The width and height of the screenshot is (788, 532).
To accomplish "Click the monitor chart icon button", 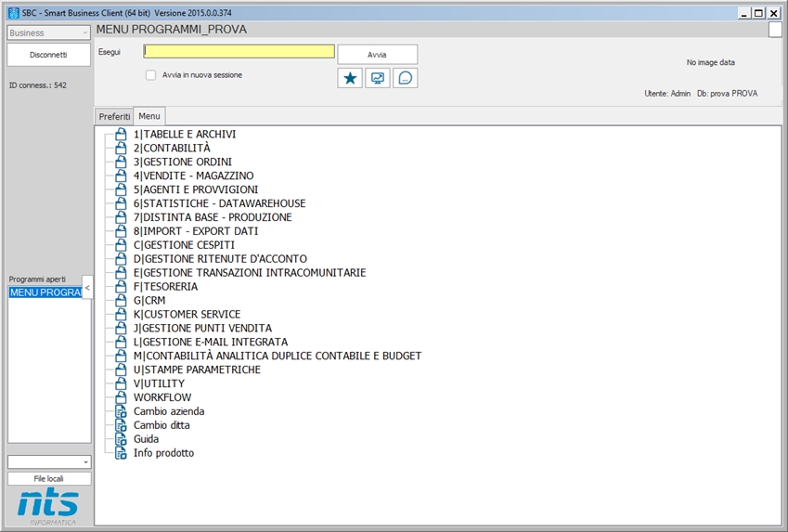I will [x=378, y=78].
